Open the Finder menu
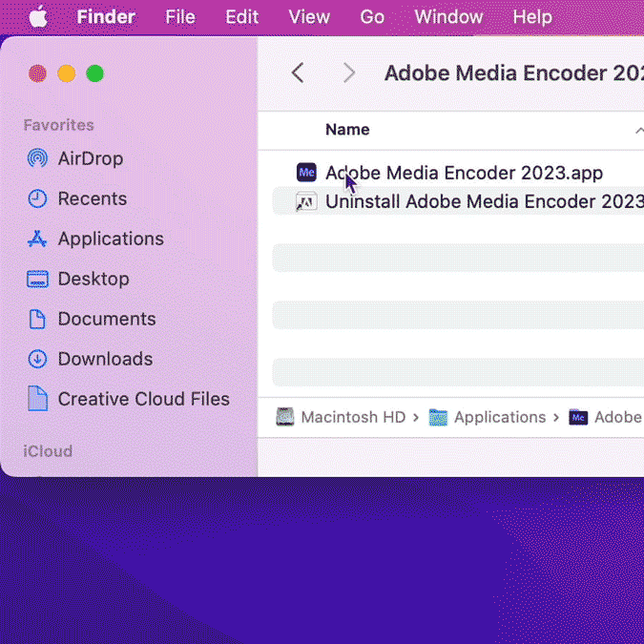This screenshot has height=644, width=644. point(106,17)
